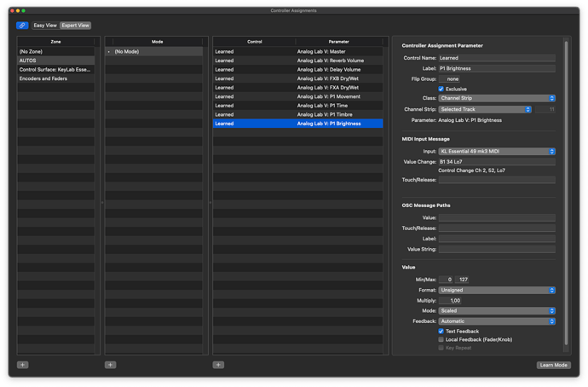Switch to Easy View

pyautogui.click(x=45, y=26)
